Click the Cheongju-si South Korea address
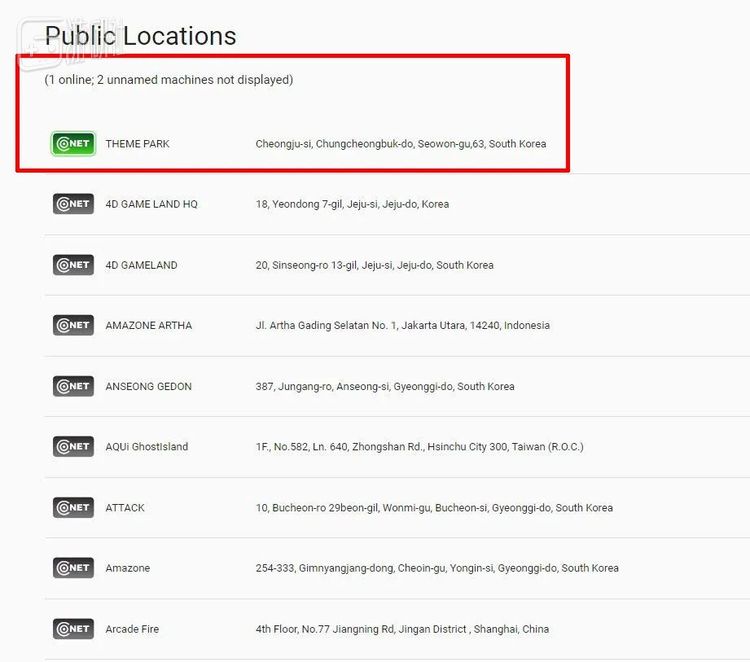 [401, 144]
